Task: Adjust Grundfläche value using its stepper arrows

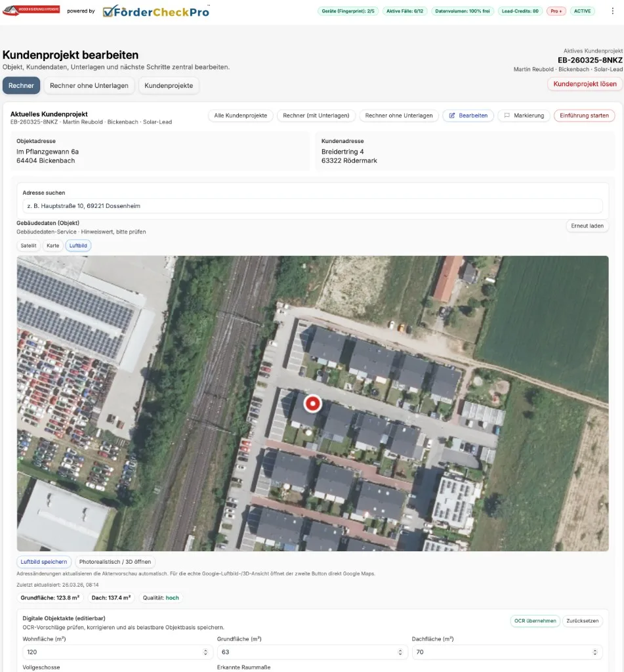Action: pos(400,652)
